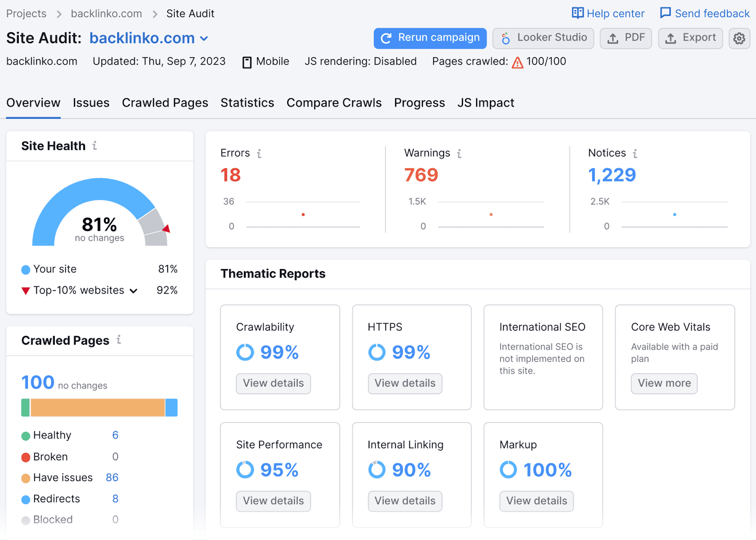Click the Crawled Pages info icon
The image size is (756, 540).
pos(119,340)
